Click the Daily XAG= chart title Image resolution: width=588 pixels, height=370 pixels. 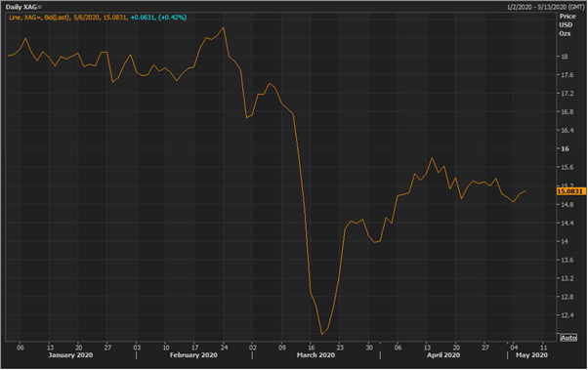[23, 7]
